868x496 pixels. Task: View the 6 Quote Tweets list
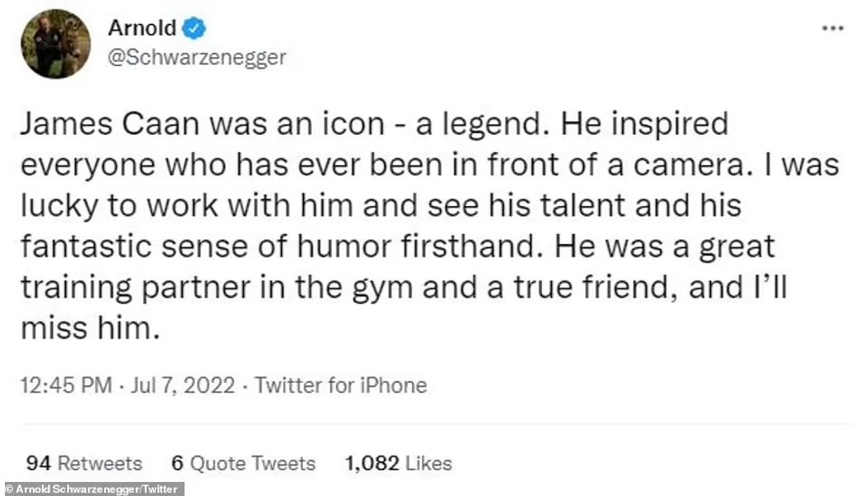[243, 464]
